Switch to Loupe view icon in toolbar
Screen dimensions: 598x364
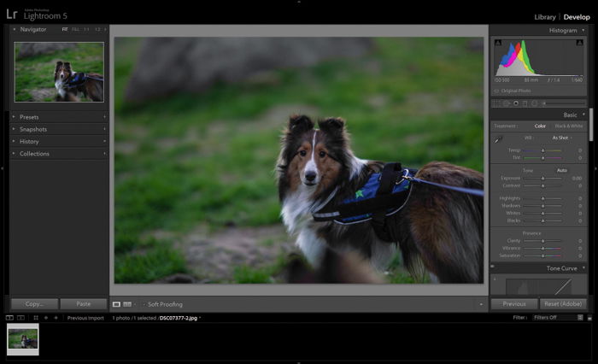(116, 304)
